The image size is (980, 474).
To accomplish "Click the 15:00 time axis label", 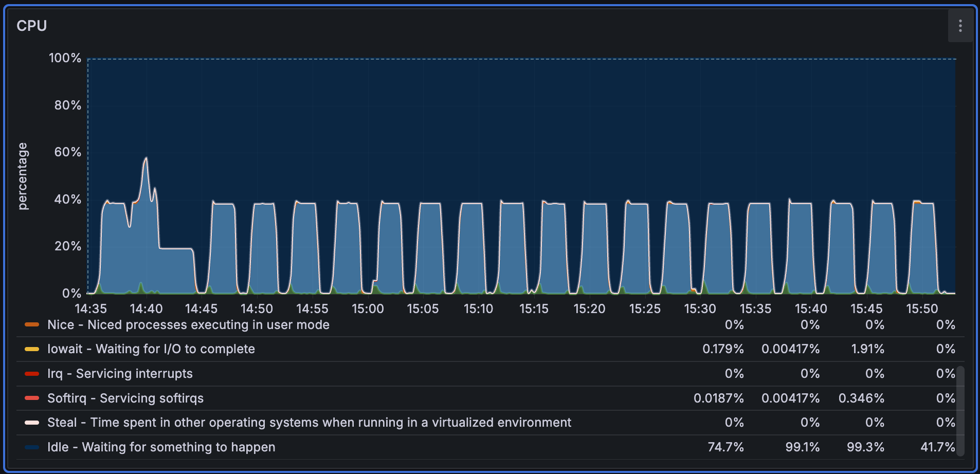I will pyautogui.click(x=368, y=308).
